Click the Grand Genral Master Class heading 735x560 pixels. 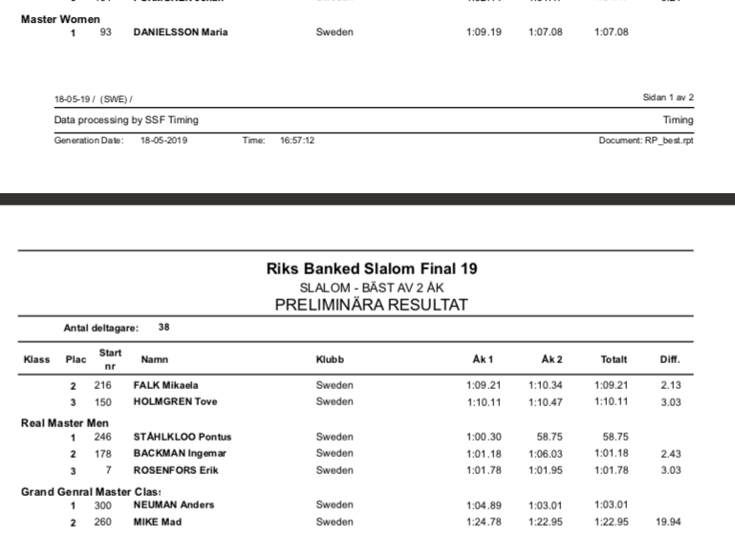point(91,492)
